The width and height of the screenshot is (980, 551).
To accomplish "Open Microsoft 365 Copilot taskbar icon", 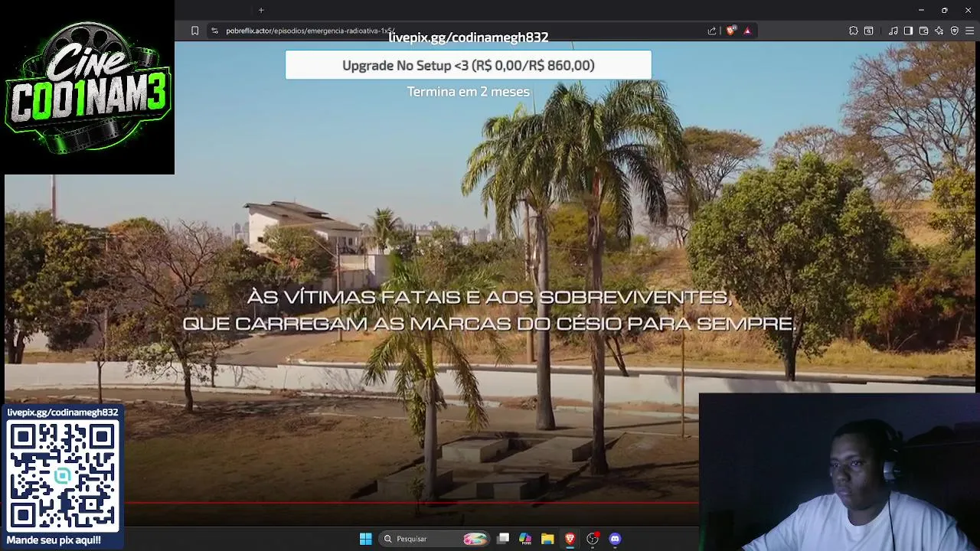I will 525,539.
